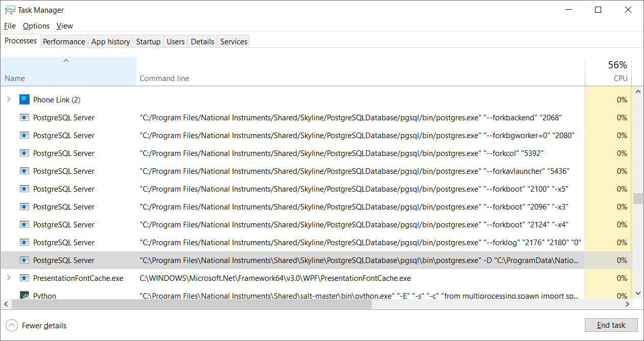This screenshot has height=341, width=644.
Task: Minimize the Task Manager window
Action: click(569, 10)
